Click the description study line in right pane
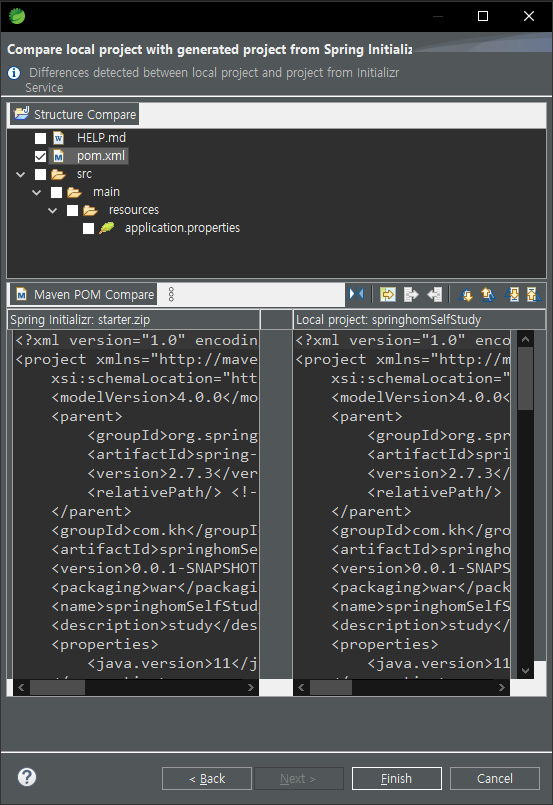The width and height of the screenshot is (553, 805). click(421, 625)
